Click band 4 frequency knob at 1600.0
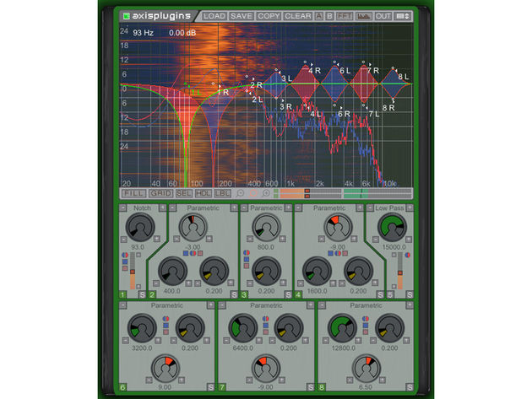 tap(317, 271)
